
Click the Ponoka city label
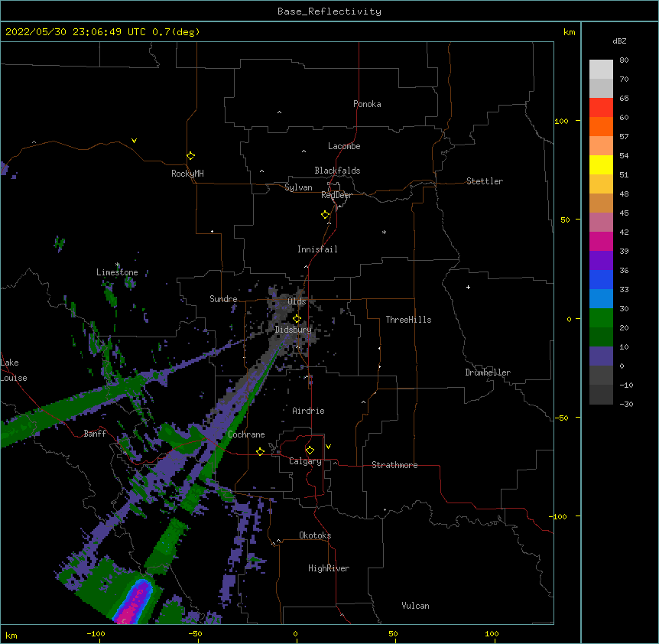pyautogui.click(x=367, y=104)
